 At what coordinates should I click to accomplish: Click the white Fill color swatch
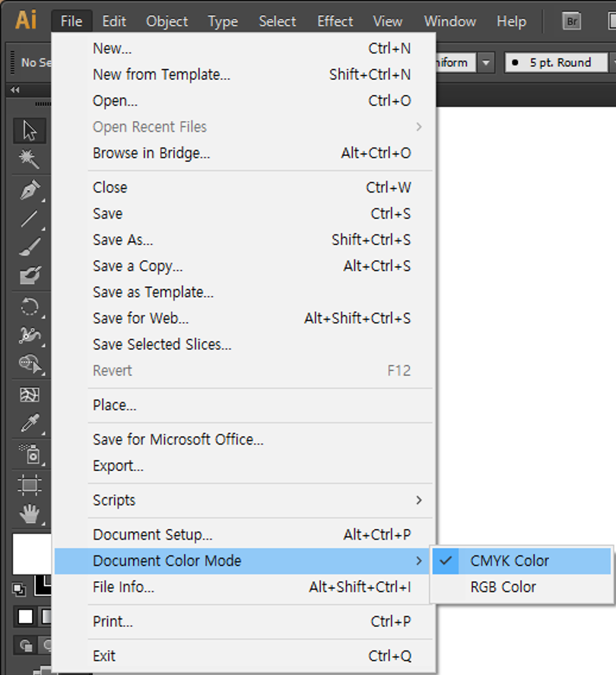click(32, 554)
